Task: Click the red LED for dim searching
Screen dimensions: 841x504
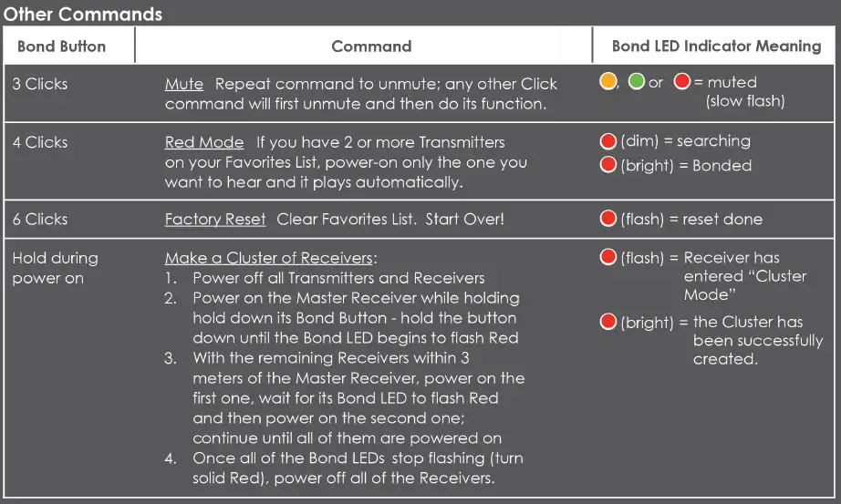Action: (608, 141)
